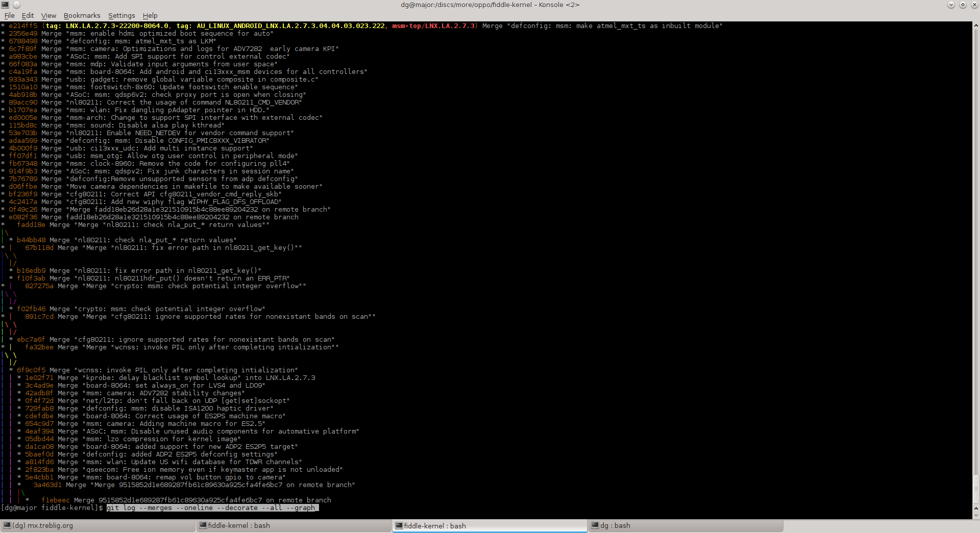The width and height of the screenshot is (980, 533).
Task: Click commit hash b16edb9
Action: pyautogui.click(x=31, y=270)
